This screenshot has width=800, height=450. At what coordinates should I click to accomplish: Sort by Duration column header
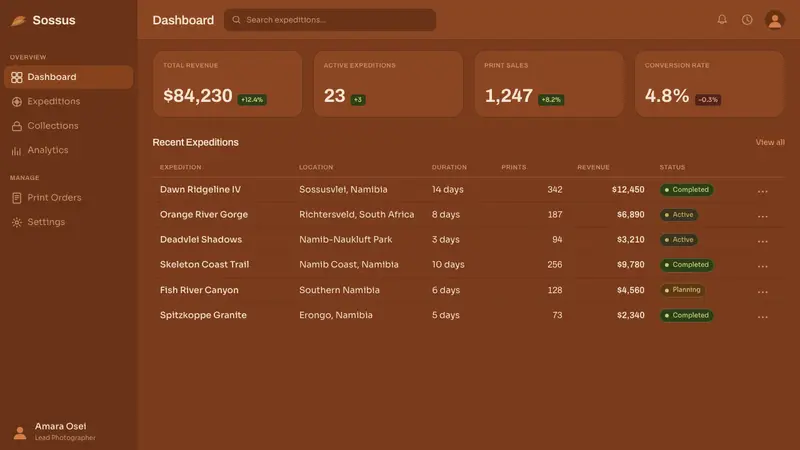point(449,167)
